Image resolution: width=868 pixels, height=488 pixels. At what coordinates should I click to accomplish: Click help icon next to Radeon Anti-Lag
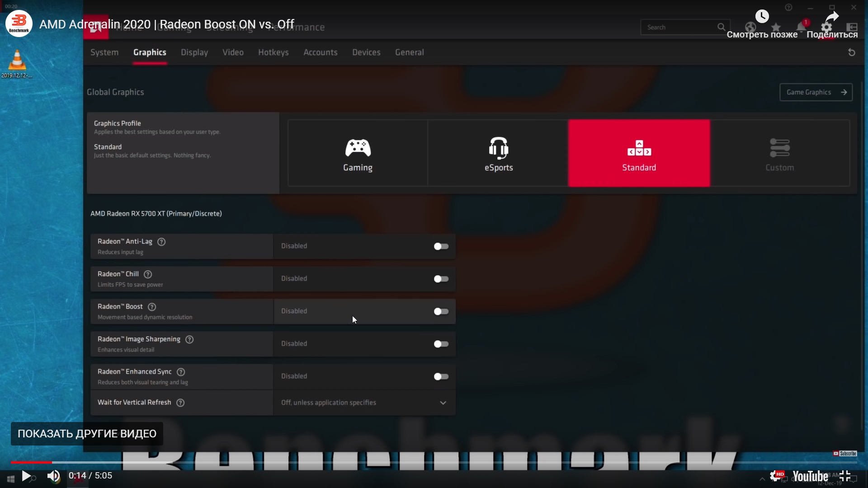pos(161,242)
